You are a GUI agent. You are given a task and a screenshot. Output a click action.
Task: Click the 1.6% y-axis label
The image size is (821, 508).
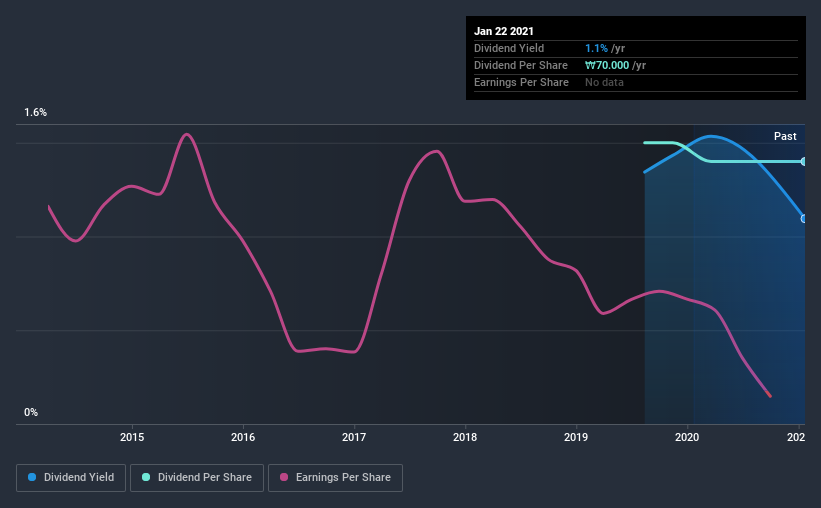[x=36, y=113]
